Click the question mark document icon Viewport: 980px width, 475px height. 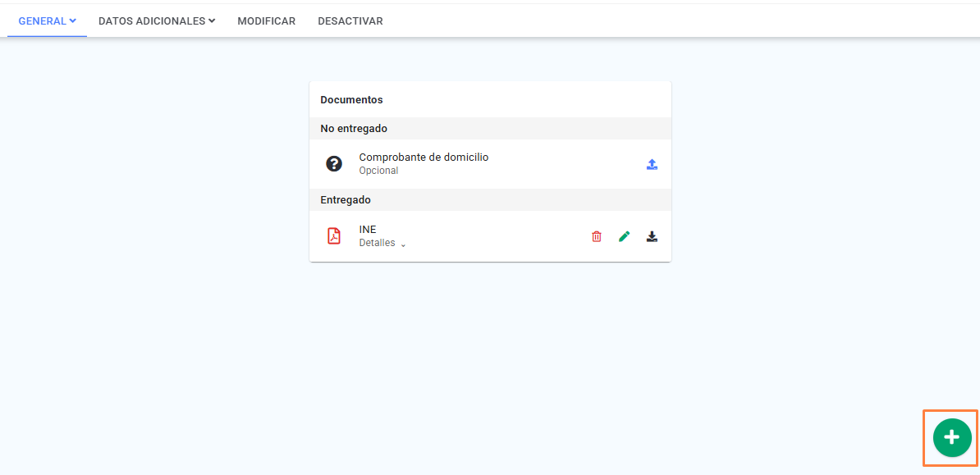(334, 164)
